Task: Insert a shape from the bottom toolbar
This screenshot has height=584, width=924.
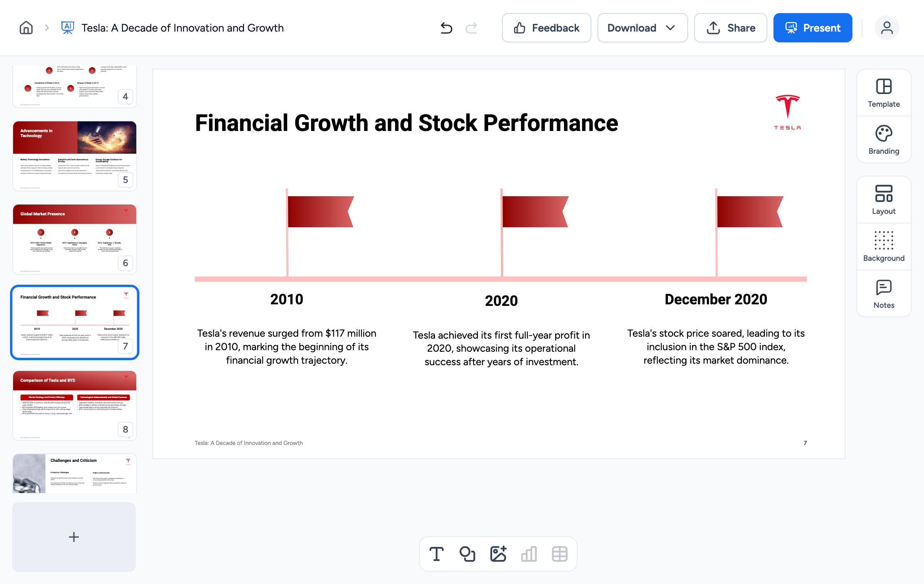Action: tap(467, 554)
